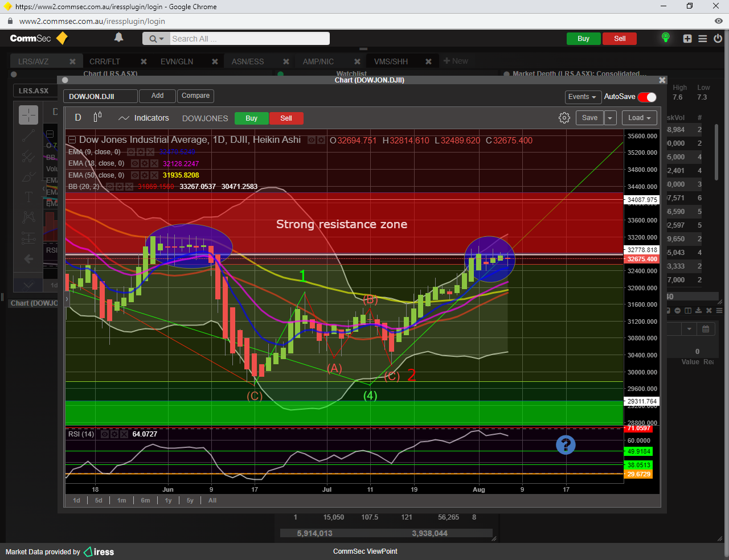Viewport: 729px width, 560px height.
Task: Click the blue question mark help icon
Action: pyautogui.click(x=566, y=444)
